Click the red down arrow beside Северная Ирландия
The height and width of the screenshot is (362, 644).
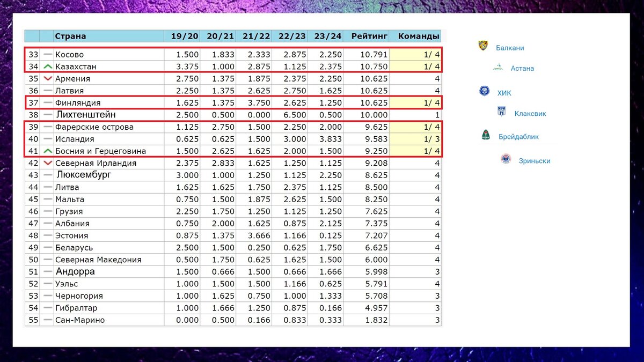click(48, 163)
